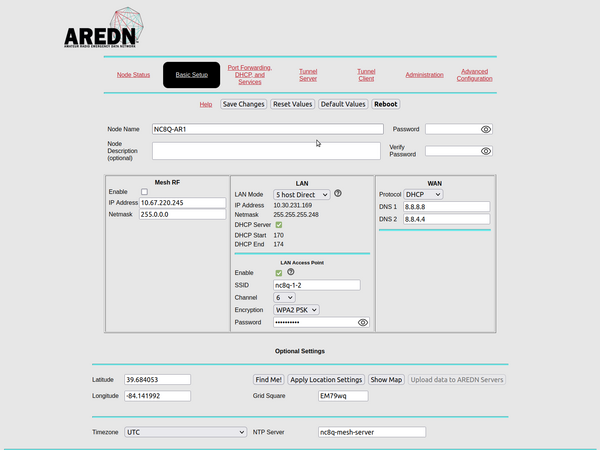600x450 pixels.
Task: Click the DHCP End value 174
Action: tap(279, 245)
